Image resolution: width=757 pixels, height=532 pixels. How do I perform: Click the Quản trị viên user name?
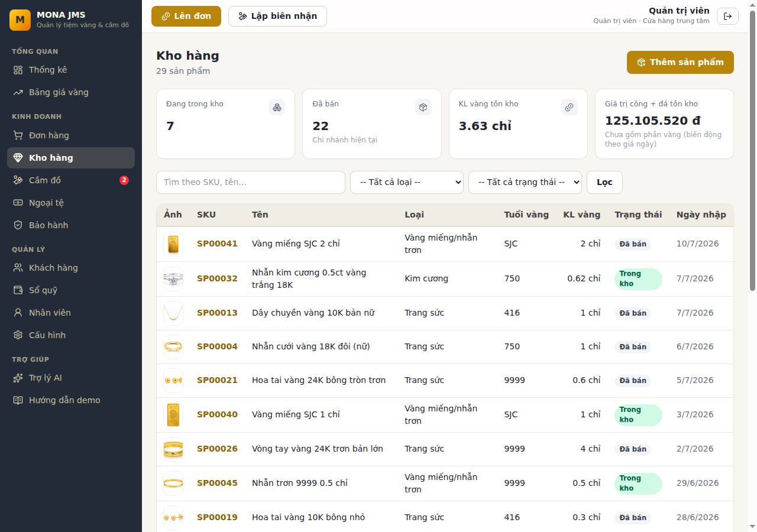(x=679, y=11)
